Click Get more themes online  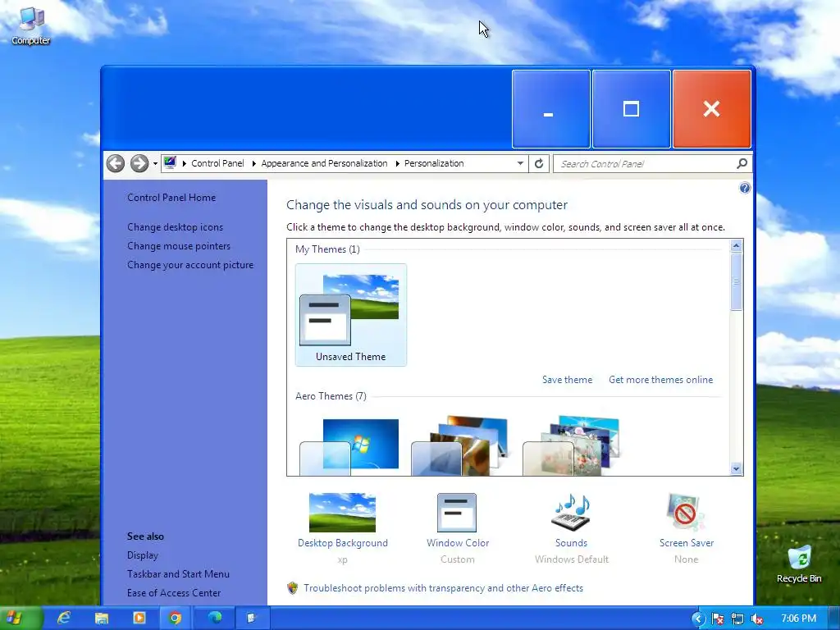[x=660, y=380]
